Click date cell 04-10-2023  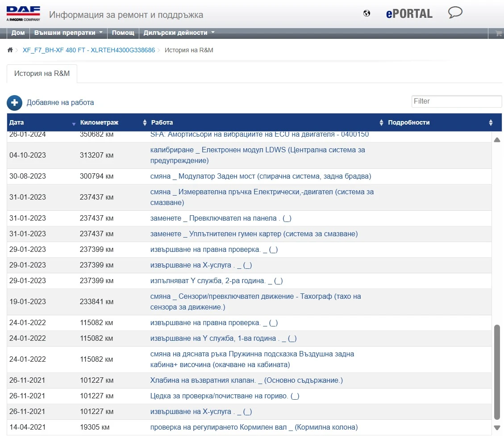click(x=28, y=155)
